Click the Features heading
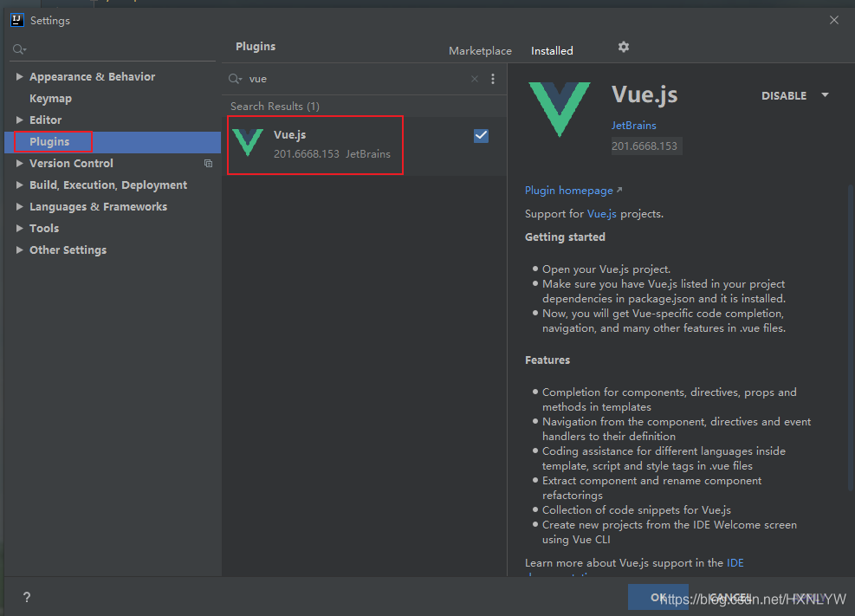Image resolution: width=855 pixels, height=616 pixels. pos(547,360)
